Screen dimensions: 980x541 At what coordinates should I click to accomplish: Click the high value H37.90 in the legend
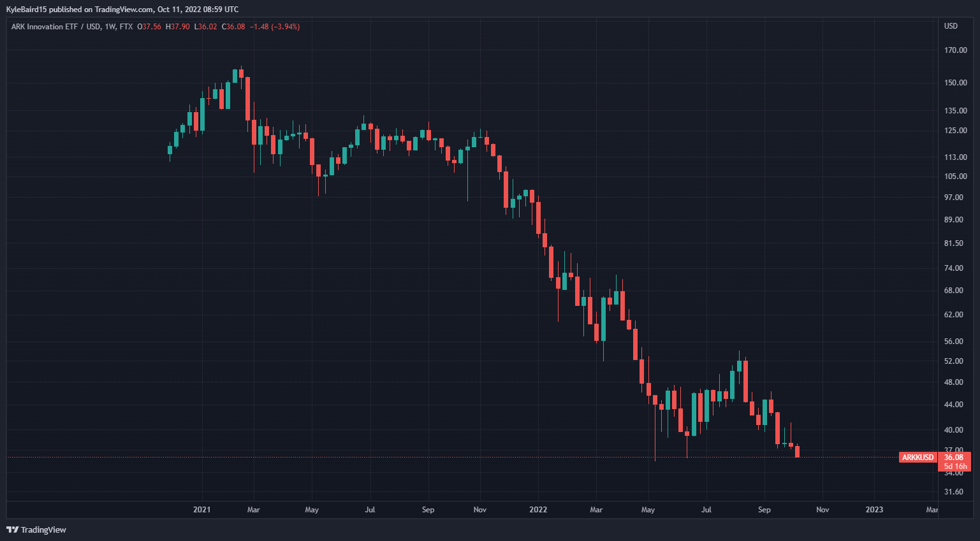coord(178,27)
